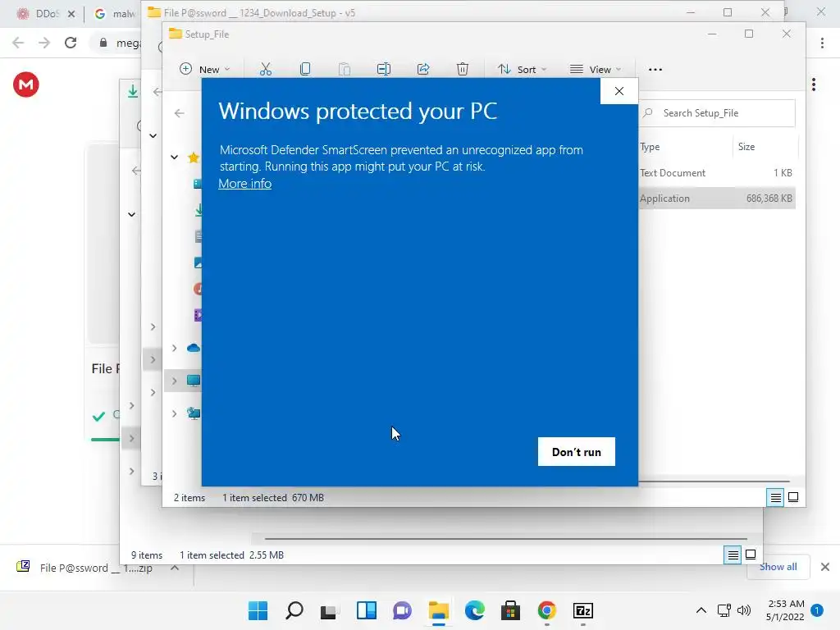The width and height of the screenshot is (840, 630).
Task: Switch Setup_File window to details view
Action: (x=776, y=498)
